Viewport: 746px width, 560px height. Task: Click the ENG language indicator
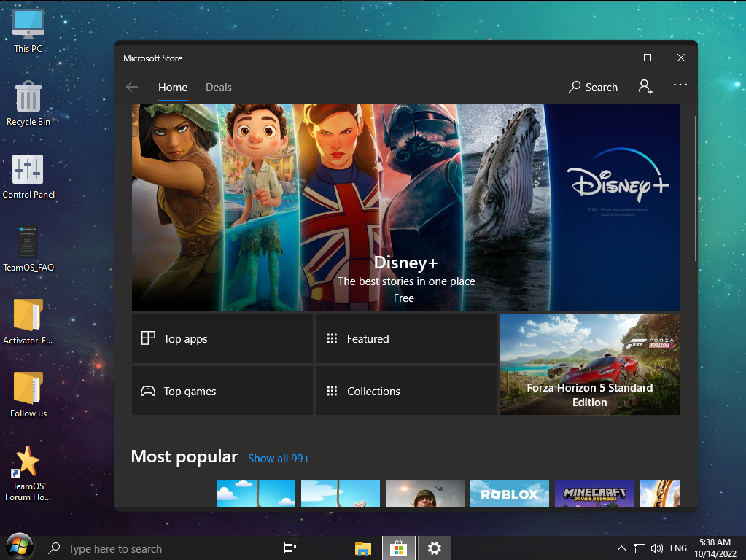click(x=678, y=548)
